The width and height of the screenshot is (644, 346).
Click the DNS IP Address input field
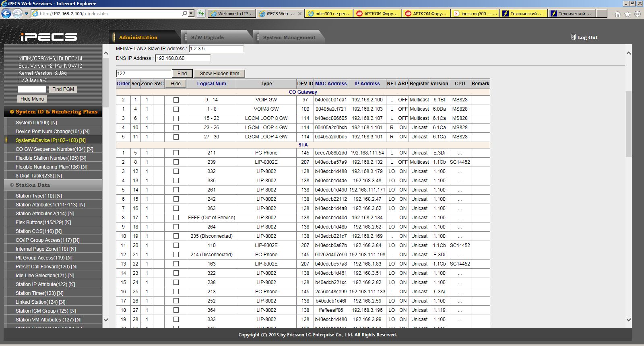(183, 58)
